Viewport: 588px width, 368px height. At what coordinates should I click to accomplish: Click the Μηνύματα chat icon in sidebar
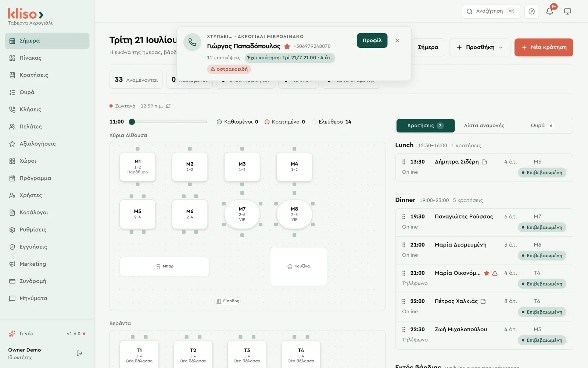pyautogui.click(x=12, y=298)
